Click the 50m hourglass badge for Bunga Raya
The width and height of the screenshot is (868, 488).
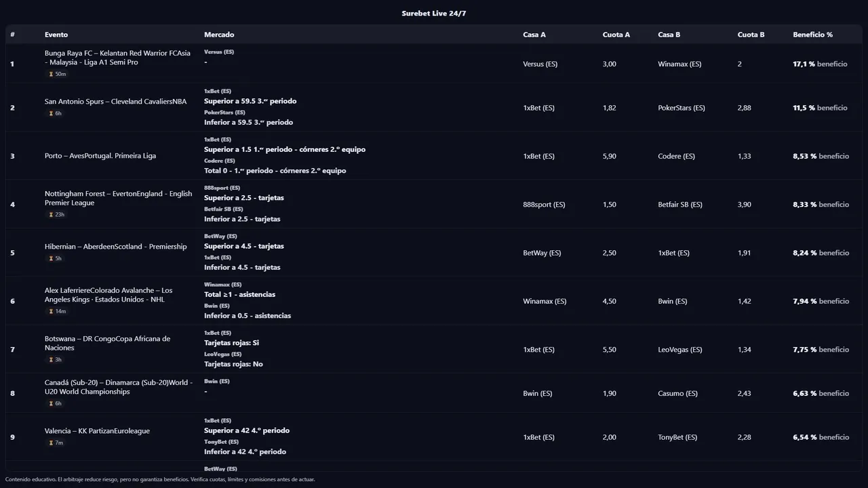point(57,74)
